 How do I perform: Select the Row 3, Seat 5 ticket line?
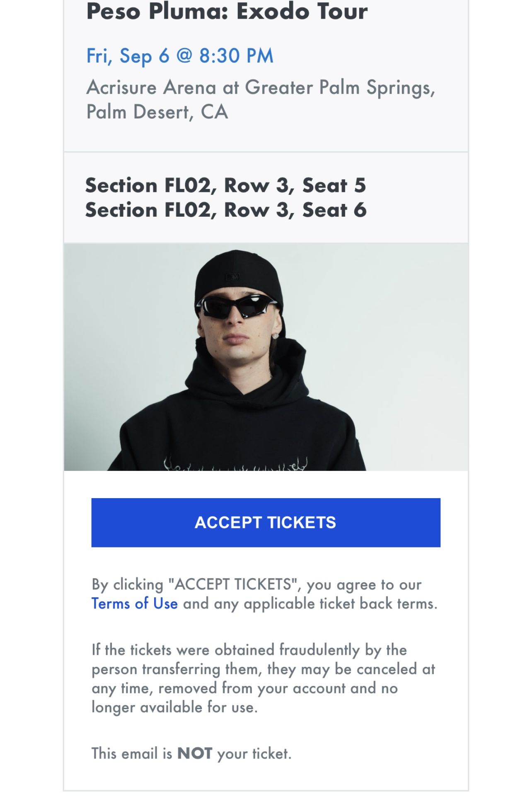[x=225, y=185]
